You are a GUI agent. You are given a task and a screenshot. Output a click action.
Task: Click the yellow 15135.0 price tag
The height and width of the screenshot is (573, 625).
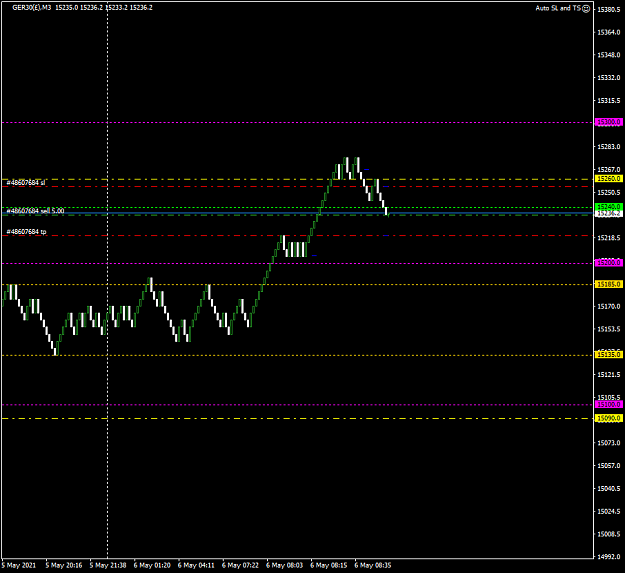pyautogui.click(x=609, y=355)
